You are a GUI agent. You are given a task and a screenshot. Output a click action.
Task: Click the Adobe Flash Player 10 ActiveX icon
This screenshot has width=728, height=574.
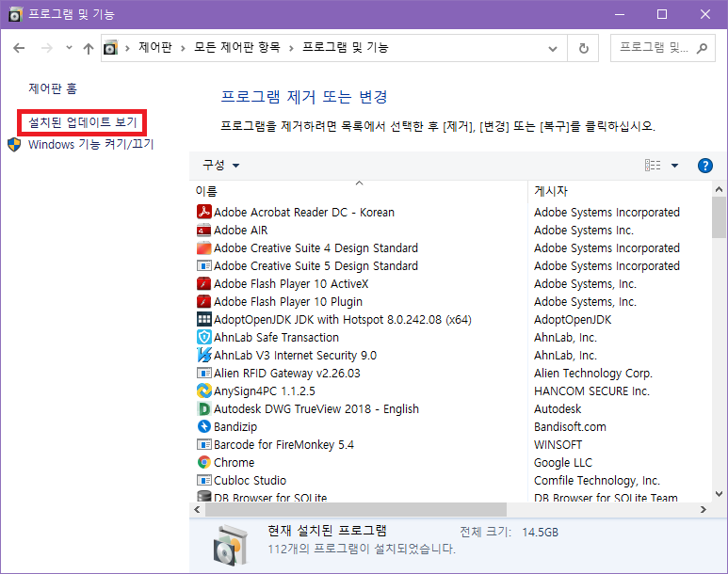pos(203,283)
